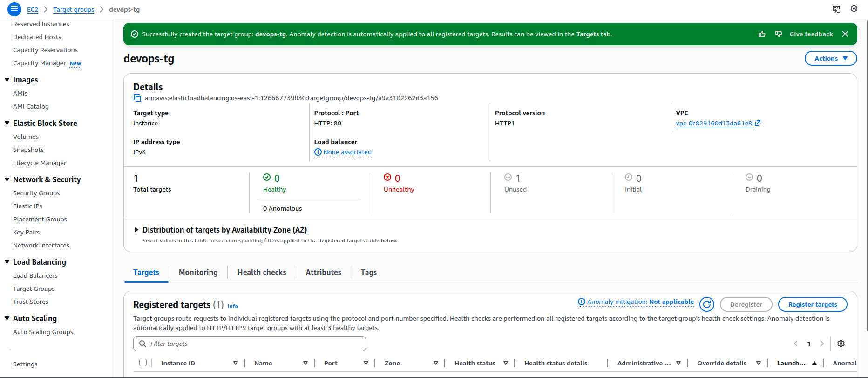Image resolution: width=868 pixels, height=378 pixels.
Task: Sort by Instance ID column arrow
Action: click(x=236, y=363)
